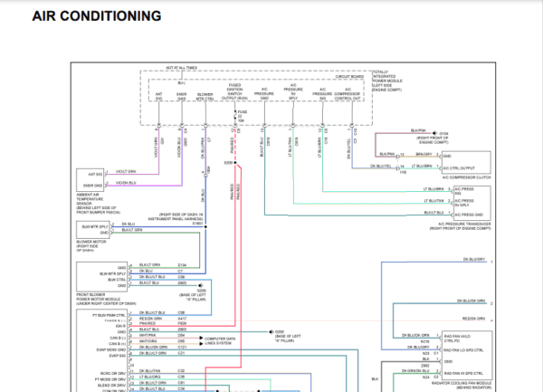The width and height of the screenshot is (543, 392).
Task: Click the "A/C COMPRESSOR CLUTCH" caption
Action: pos(466,177)
